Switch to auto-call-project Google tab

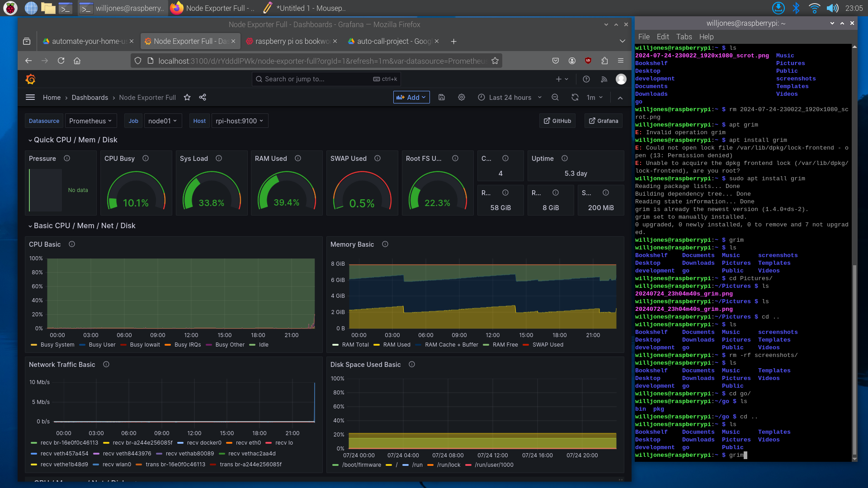[393, 41]
